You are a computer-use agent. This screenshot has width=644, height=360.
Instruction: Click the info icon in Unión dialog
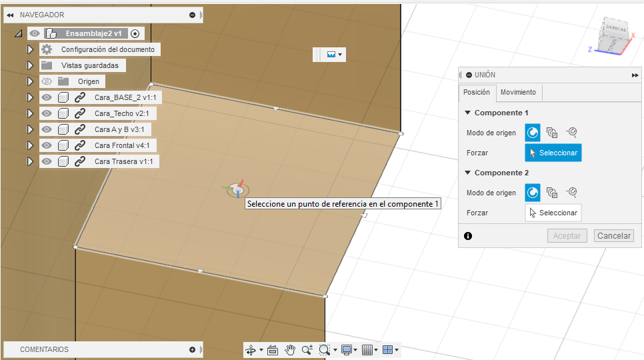point(468,235)
